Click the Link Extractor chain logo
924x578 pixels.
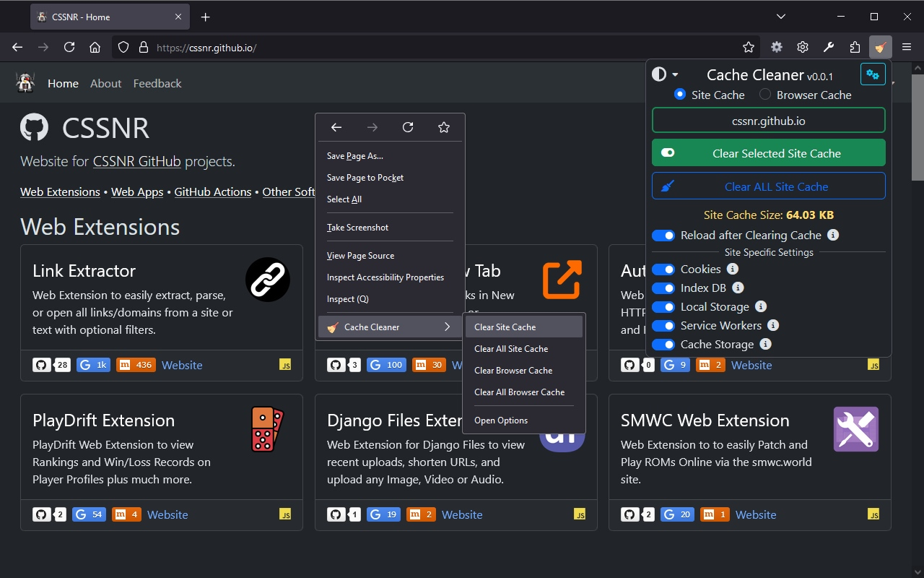click(x=268, y=280)
